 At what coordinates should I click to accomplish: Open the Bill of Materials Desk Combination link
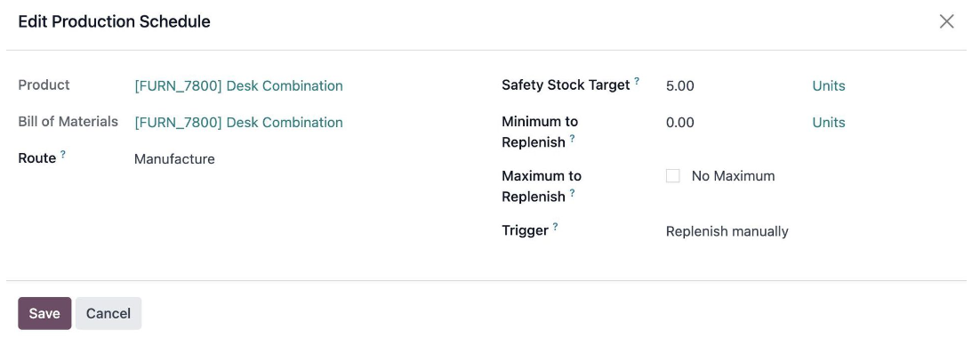238,123
